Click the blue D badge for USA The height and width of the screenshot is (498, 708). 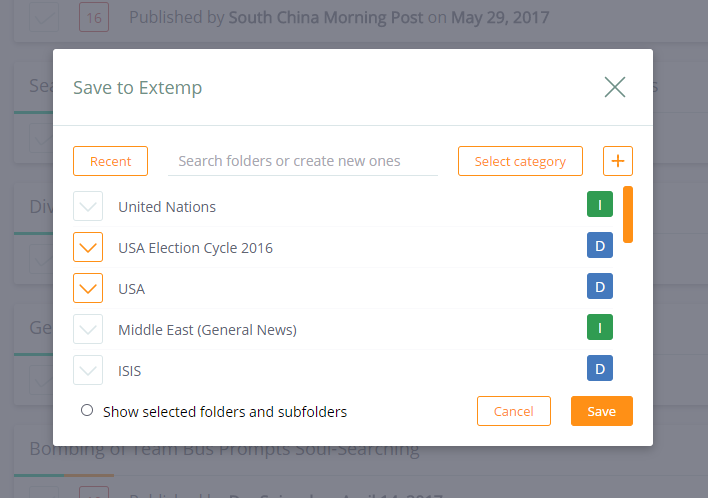tap(600, 286)
